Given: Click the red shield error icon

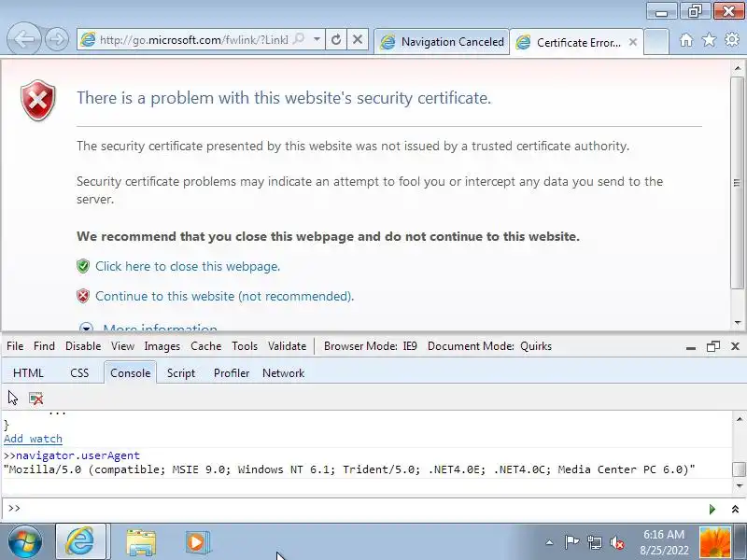Looking at the screenshot, I should (x=38, y=100).
